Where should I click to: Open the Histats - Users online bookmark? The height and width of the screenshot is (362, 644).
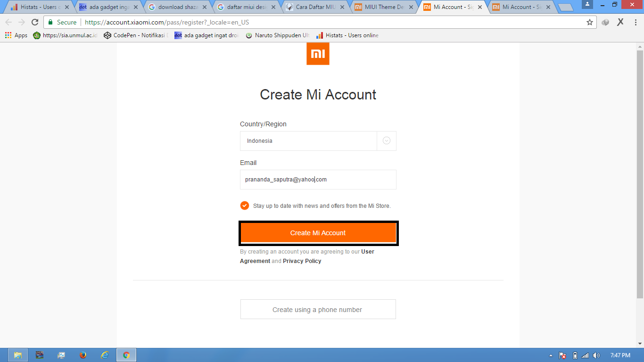point(347,35)
